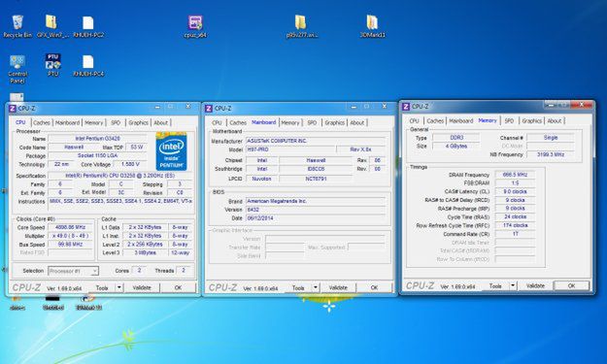
Task: Click OK in the Mainboard window
Action: (x=374, y=287)
